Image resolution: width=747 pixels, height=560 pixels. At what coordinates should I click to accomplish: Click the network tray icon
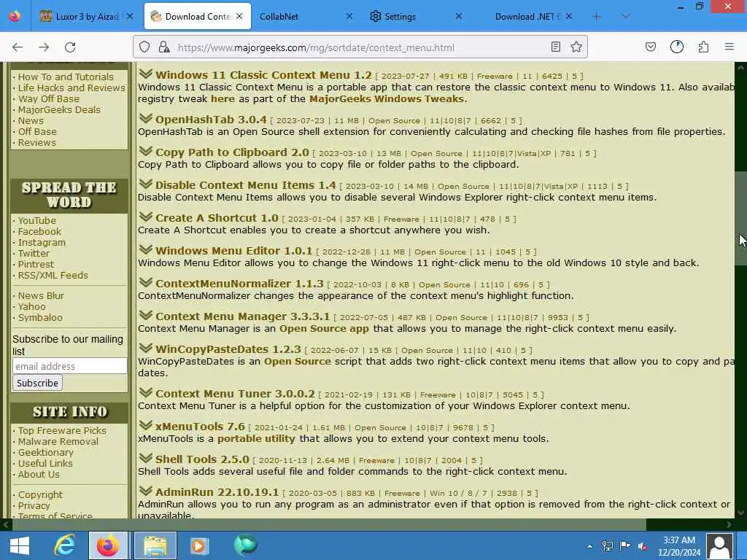[608, 546]
